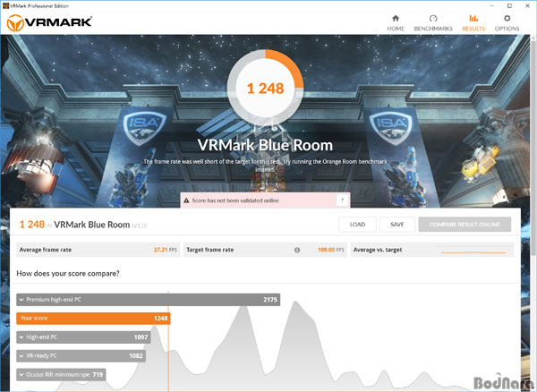Open the Options tab
Image resolution: width=537 pixels, height=392 pixels.
pyautogui.click(x=507, y=23)
